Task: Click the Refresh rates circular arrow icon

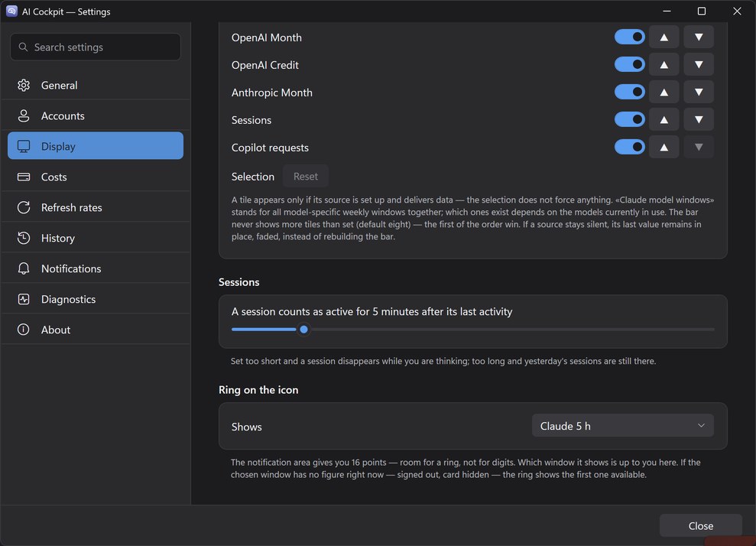Action: tap(24, 207)
